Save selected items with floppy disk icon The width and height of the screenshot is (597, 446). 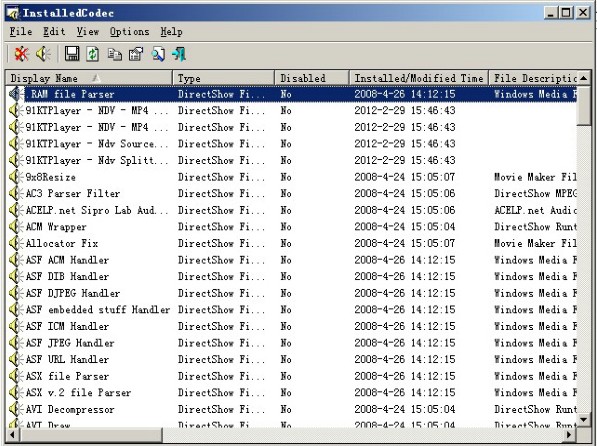pos(72,54)
